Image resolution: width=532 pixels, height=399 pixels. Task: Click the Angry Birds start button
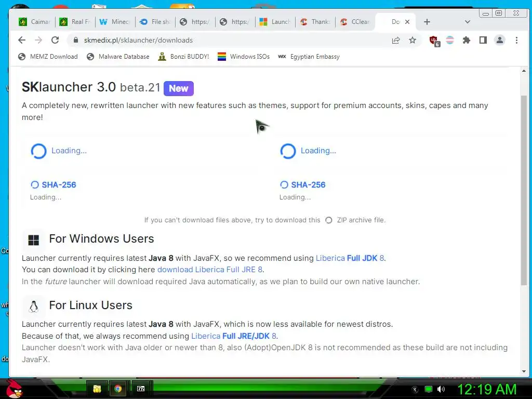(x=14, y=389)
